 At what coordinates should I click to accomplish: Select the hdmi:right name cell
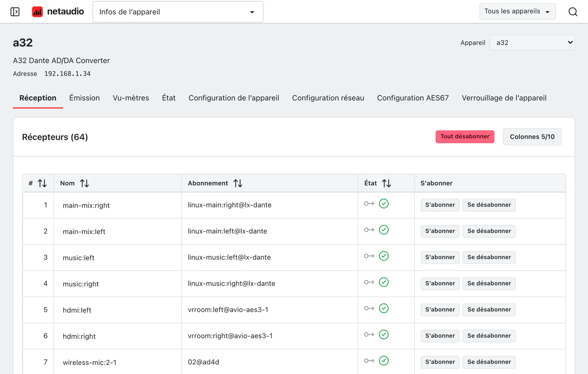(x=118, y=336)
